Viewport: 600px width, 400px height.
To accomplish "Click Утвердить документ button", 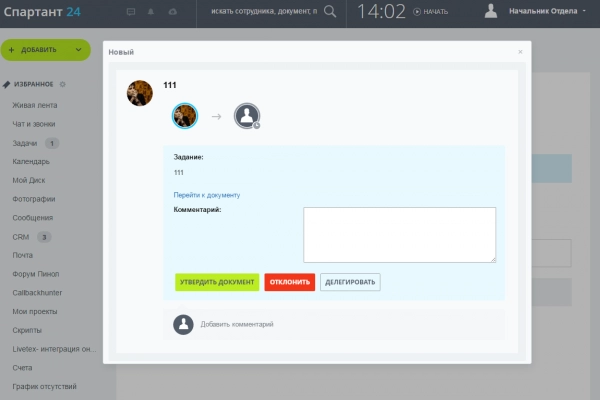I will pyautogui.click(x=217, y=282).
